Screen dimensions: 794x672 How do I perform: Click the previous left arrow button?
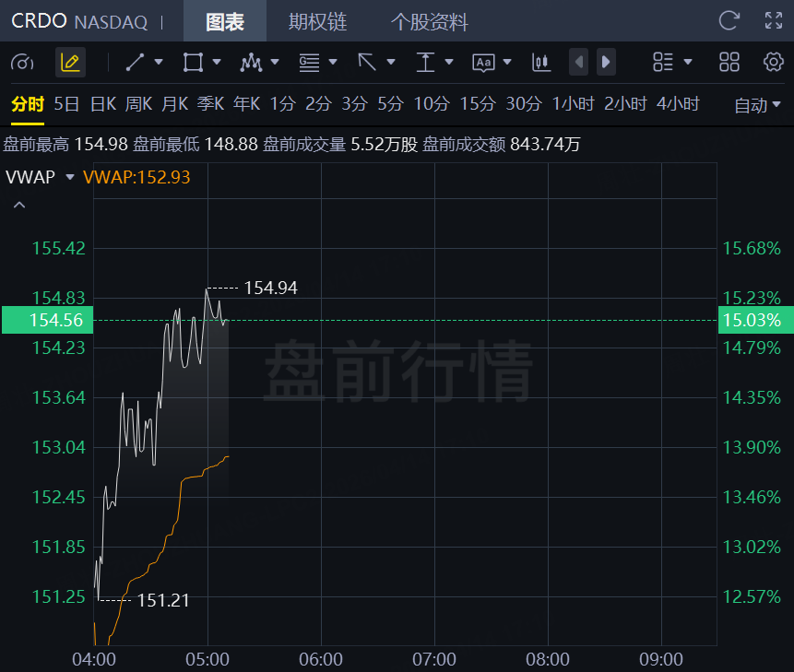tap(579, 62)
